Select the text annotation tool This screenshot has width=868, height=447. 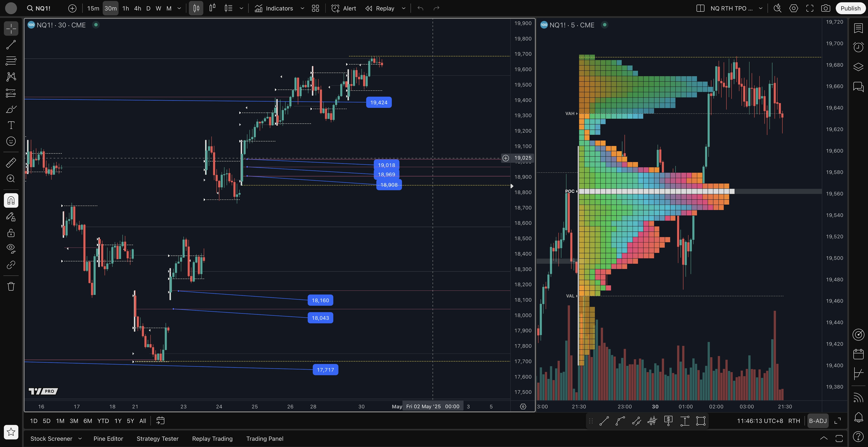(x=11, y=125)
